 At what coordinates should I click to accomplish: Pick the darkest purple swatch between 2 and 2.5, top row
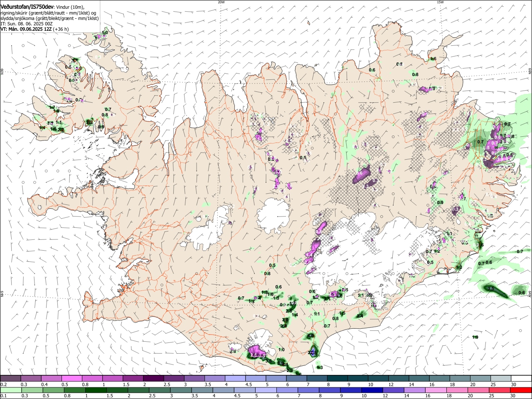tap(153, 378)
